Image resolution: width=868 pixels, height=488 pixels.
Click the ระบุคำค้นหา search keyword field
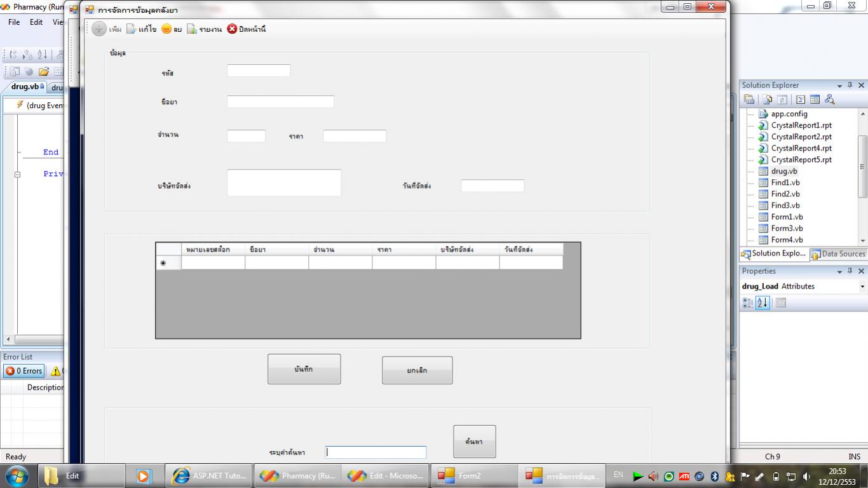tap(376, 452)
